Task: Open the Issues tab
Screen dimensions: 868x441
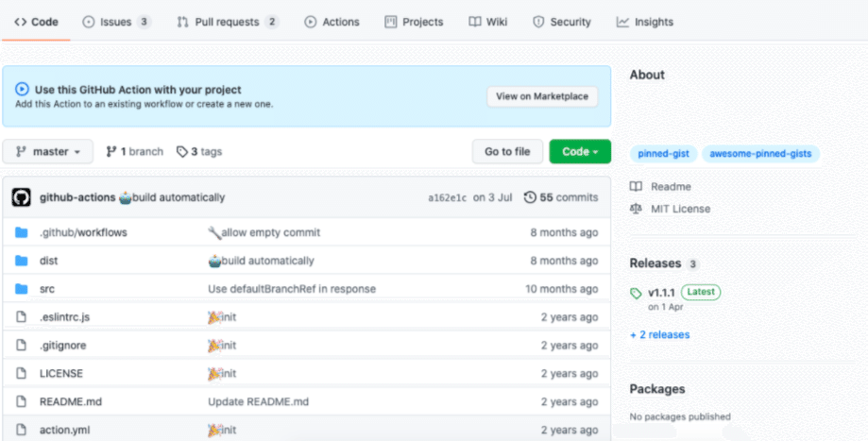Action: 116,22
